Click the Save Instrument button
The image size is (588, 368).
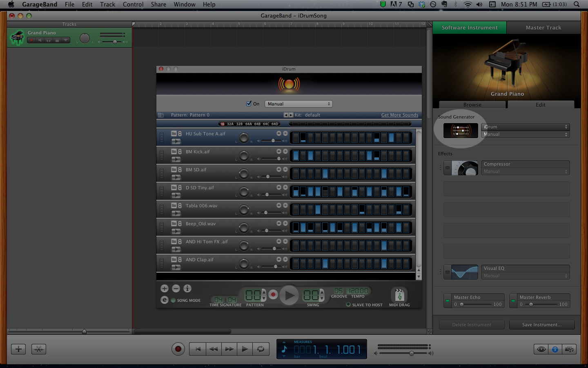click(x=541, y=325)
